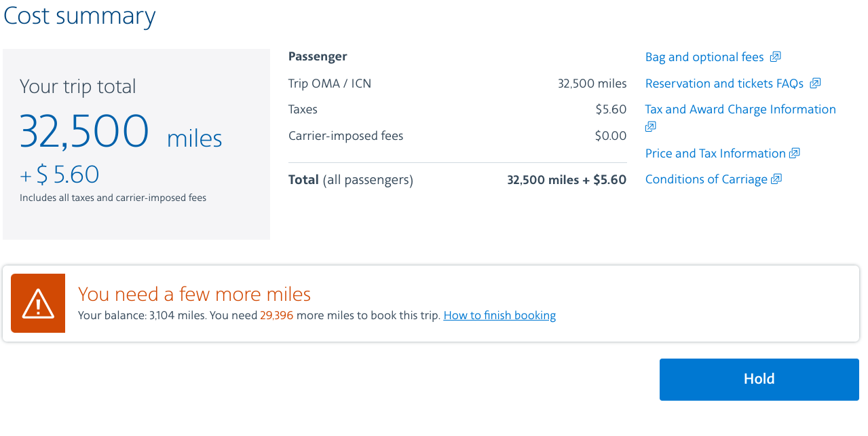Screen dimensions: 868x436
Task: Click the Hold button
Action: [x=759, y=380]
